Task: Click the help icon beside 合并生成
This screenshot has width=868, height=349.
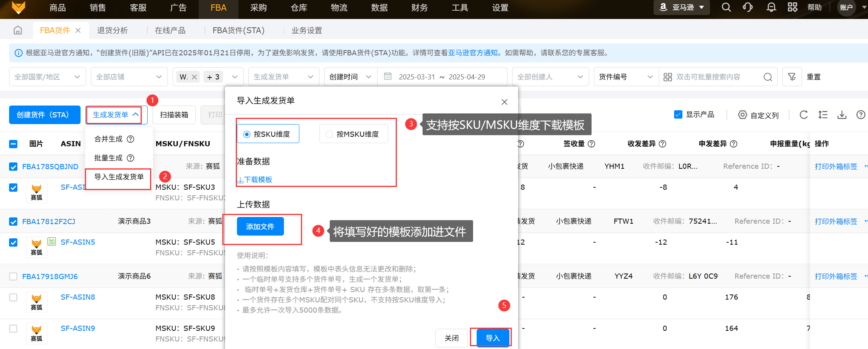Action: (130, 139)
